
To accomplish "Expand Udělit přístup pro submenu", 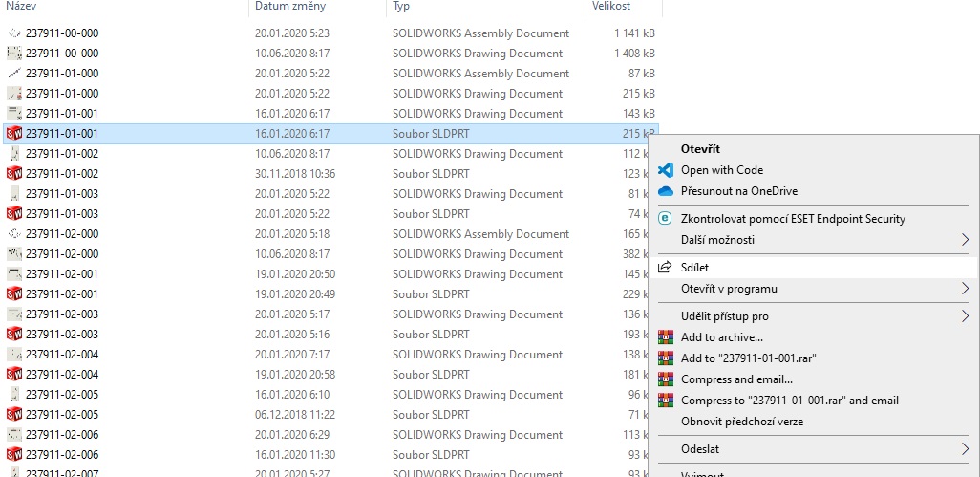I will (x=965, y=316).
